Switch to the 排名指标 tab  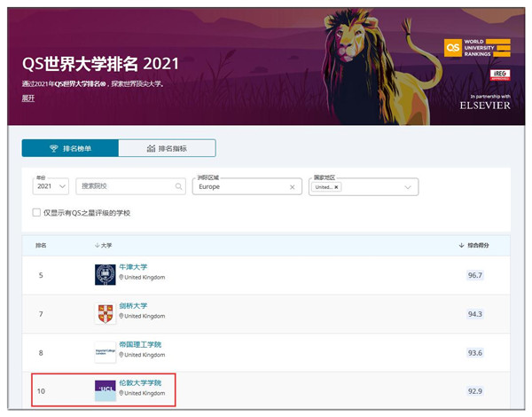click(x=167, y=148)
